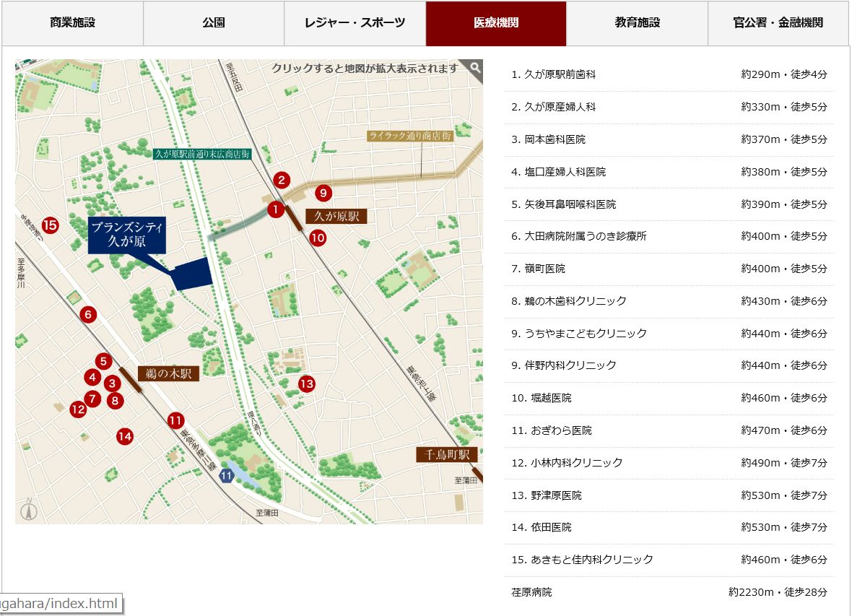Click the 久が原駅 station label
The image size is (852, 616).
pos(336,216)
